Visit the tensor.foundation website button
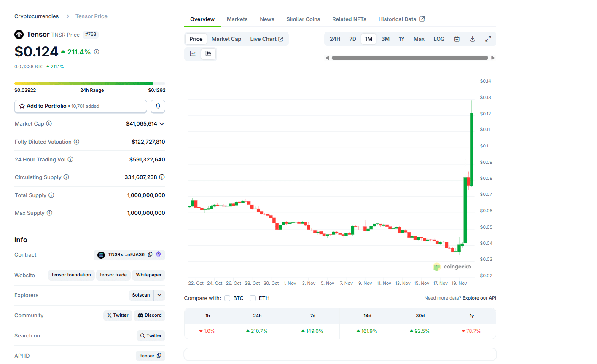597x364 pixels. 71,275
